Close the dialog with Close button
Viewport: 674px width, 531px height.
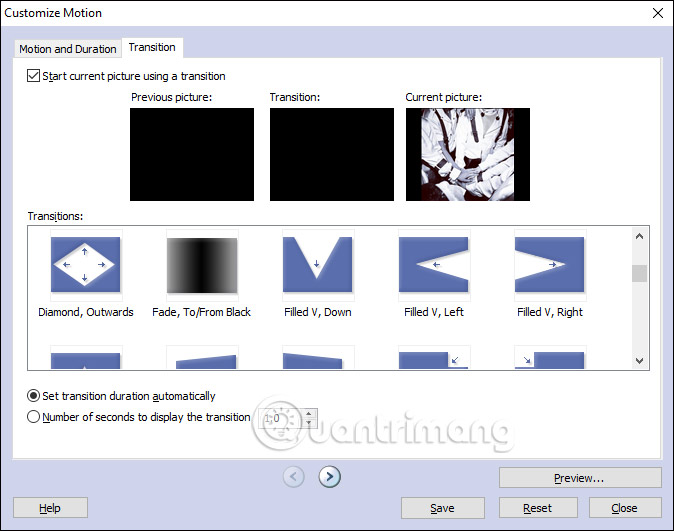[625, 508]
